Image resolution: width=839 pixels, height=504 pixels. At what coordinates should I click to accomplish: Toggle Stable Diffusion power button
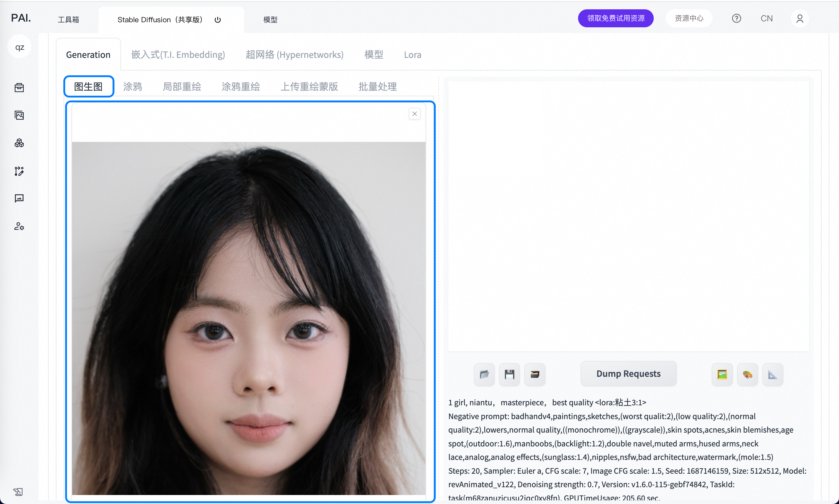pos(218,20)
